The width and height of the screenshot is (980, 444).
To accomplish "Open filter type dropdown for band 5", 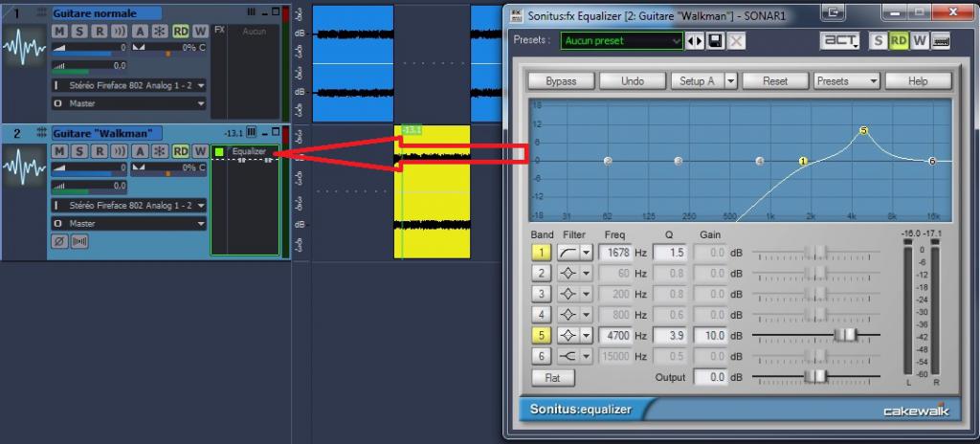I will 587,336.
